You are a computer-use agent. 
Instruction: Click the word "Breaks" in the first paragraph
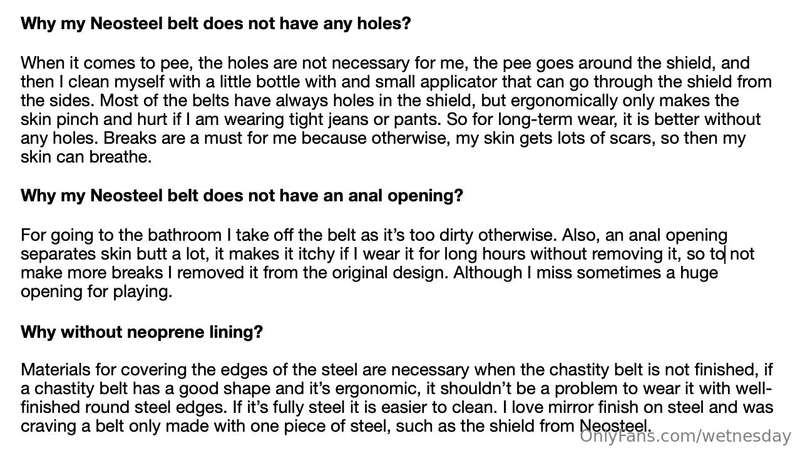pyautogui.click(x=129, y=138)
